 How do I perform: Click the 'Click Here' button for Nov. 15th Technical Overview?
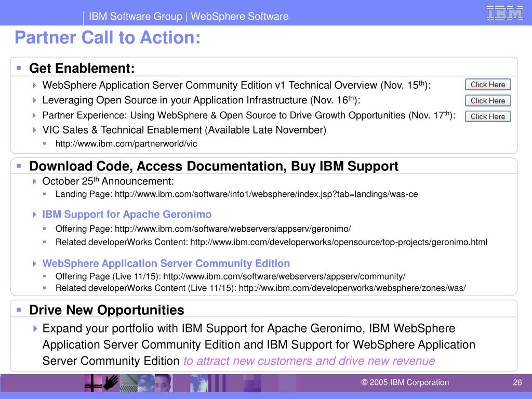[x=488, y=85]
